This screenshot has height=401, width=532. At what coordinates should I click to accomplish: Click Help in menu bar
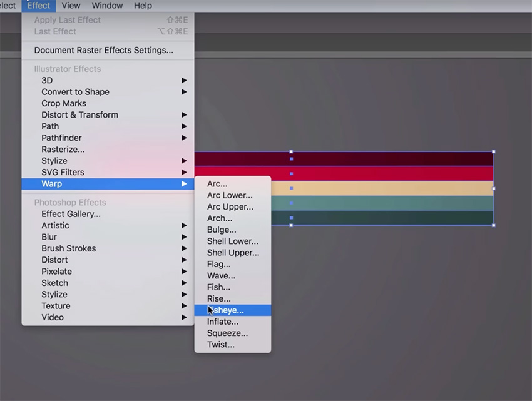(x=143, y=6)
